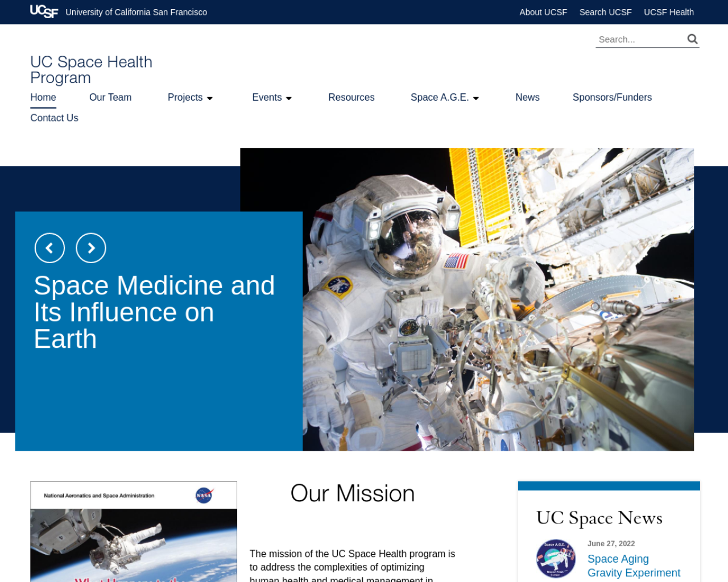Open the Sponsors/Funders page

pos(612,97)
